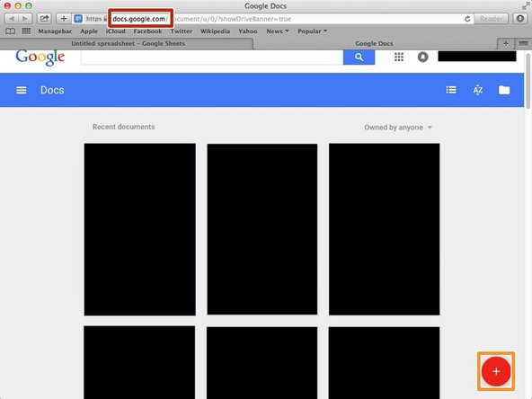The image size is (532, 399).
Task: Switch to Untitled spreadsheet Google Sheets tab
Action: 127,43
